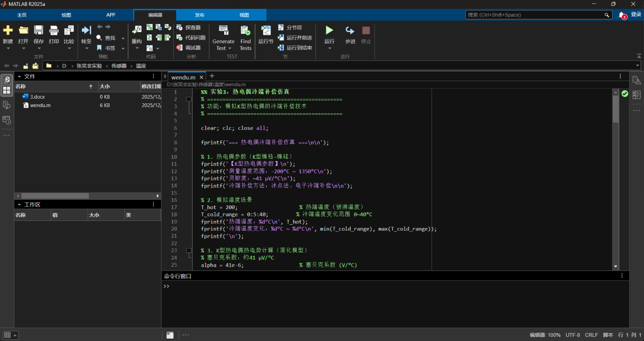Click the Find Tests icon

click(245, 30)
